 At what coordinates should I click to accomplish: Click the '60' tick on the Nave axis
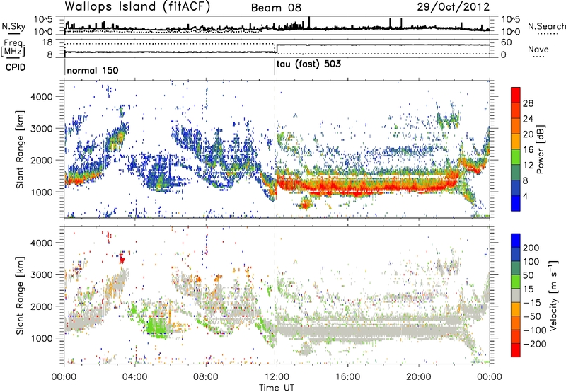(x=506, y=42)
